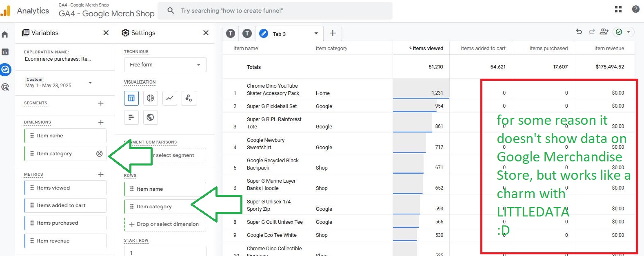Add a metric using the Metrics plus icon
This screenshot has height=256, width=644.
pyautogui.click(x=101, y=174)
